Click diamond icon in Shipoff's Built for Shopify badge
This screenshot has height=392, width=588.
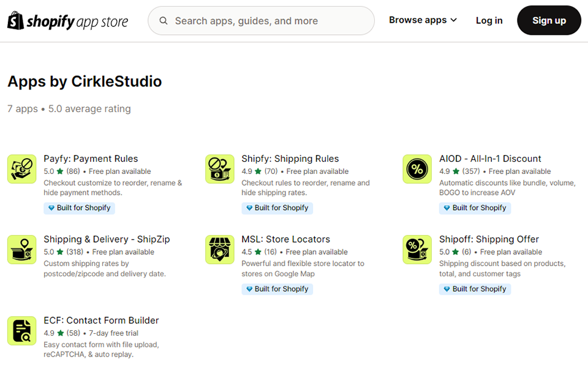click(x=447, y=289)
